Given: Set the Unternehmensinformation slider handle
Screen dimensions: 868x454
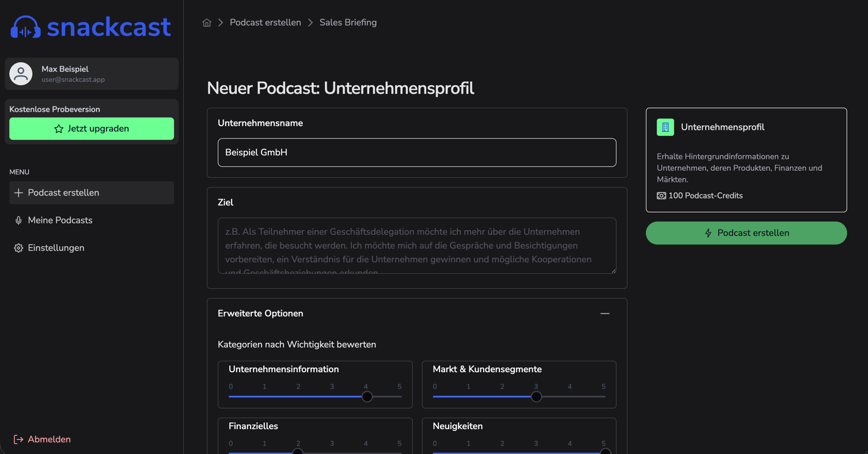Looking at the screenshot, I should point(366,396).
